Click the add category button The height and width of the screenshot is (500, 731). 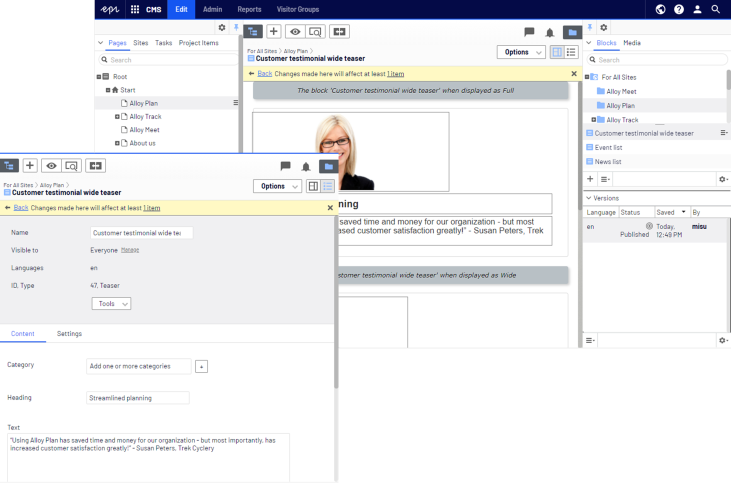coord(201,367)
